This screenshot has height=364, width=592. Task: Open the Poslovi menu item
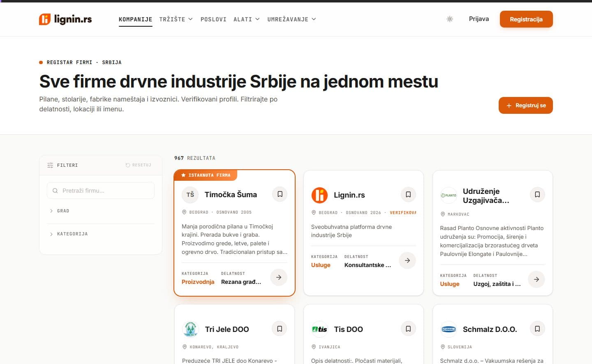213,19
